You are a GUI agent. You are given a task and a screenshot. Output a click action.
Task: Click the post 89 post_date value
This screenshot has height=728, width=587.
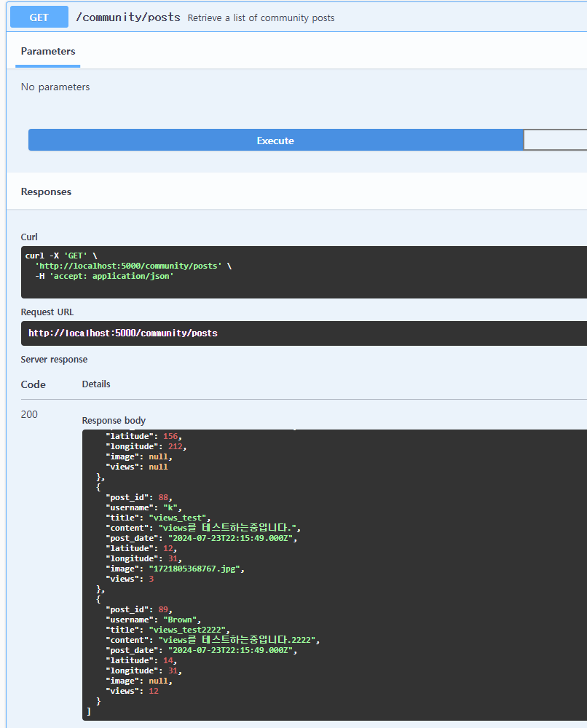pyautogui.click(x=230, y=651)
